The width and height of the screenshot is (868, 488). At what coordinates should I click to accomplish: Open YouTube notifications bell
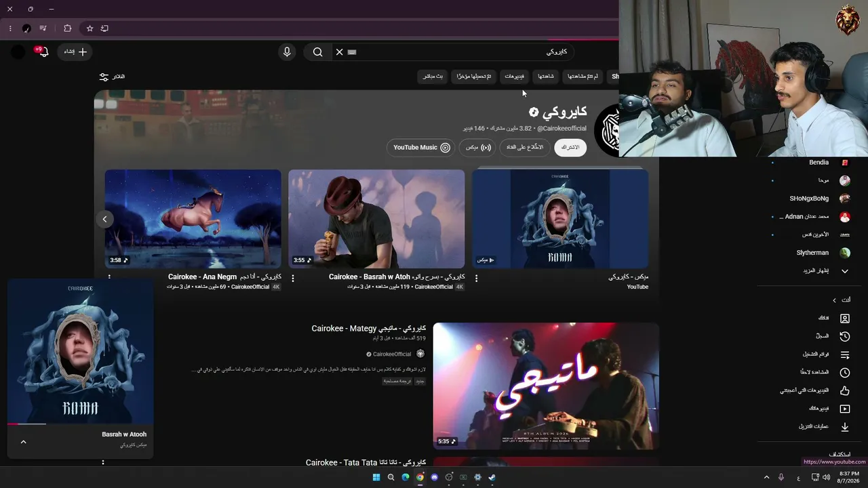point(43,52)
